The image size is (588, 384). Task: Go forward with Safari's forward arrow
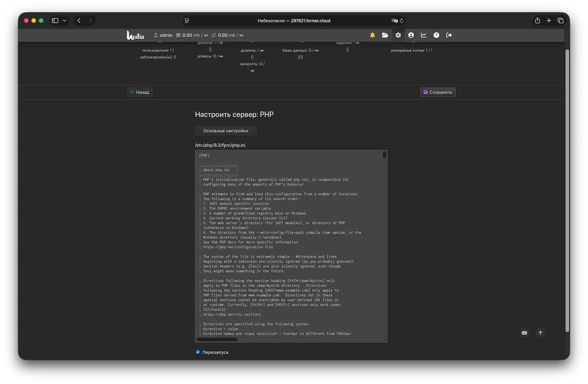point(90,21)
